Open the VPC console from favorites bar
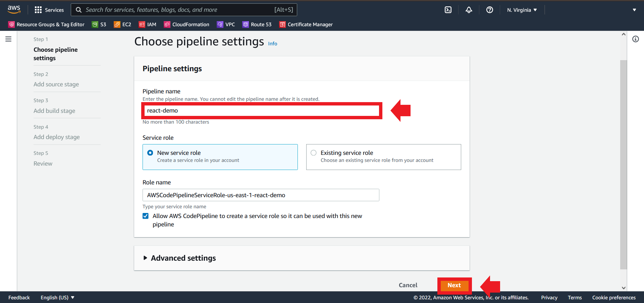Image resolution: width=644 pixels, height=303 pixels. (226, 24)
